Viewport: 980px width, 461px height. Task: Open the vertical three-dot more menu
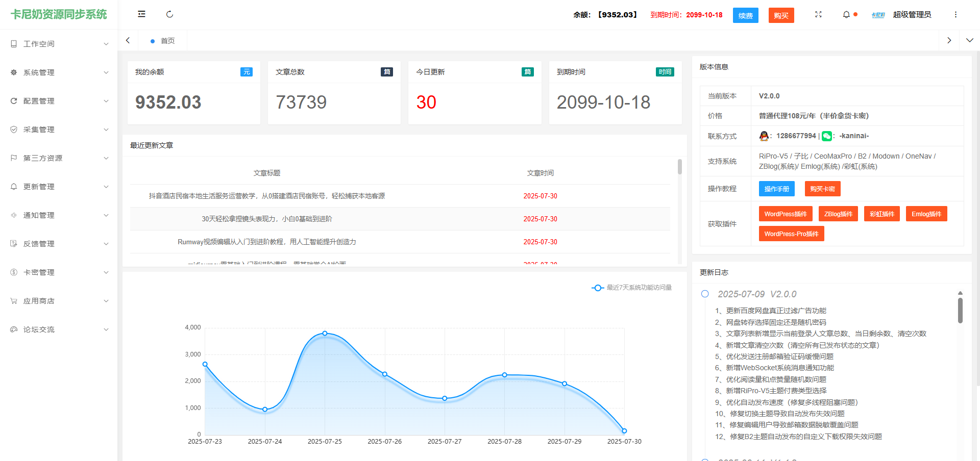[x=955, y=14]
